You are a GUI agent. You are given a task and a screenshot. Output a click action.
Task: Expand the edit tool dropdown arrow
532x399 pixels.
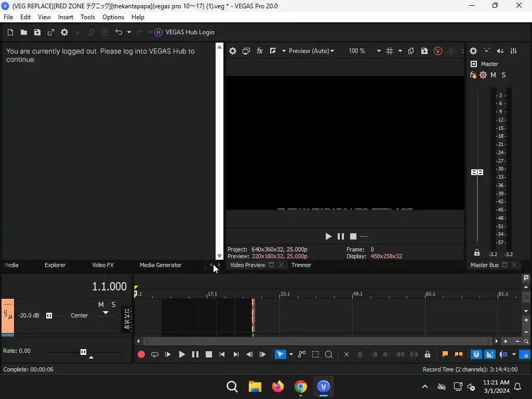pyautogui.click(x=291, y=354)
